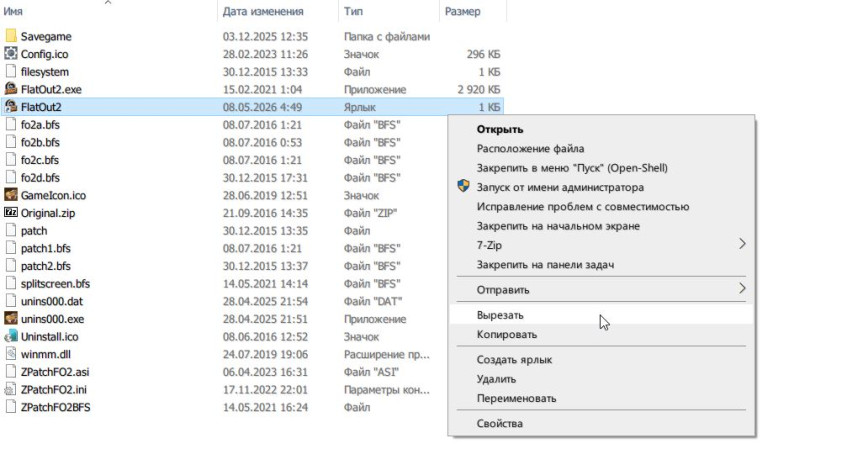Image resolution: width=847 pixels, height=449 pixels.
Task: Select the fo2c.bfs file name
Action: (x=40, y=160)
